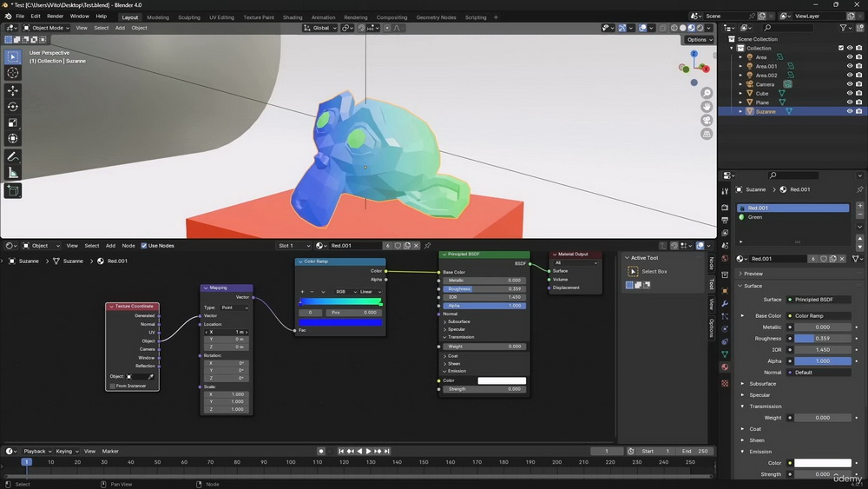Open the Object Mode dropdown
Image resolution: width=868 pixels, height=489 pixels.
point(46,28)
